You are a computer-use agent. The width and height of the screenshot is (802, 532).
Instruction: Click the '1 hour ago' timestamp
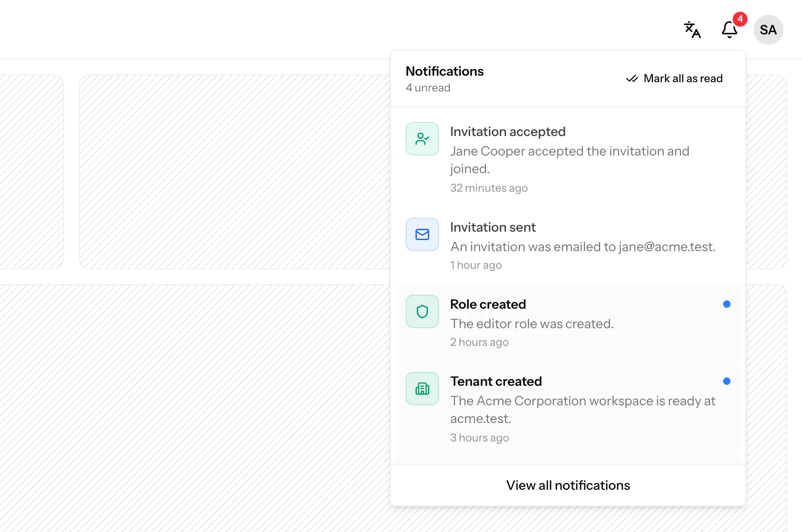[476, 265]
